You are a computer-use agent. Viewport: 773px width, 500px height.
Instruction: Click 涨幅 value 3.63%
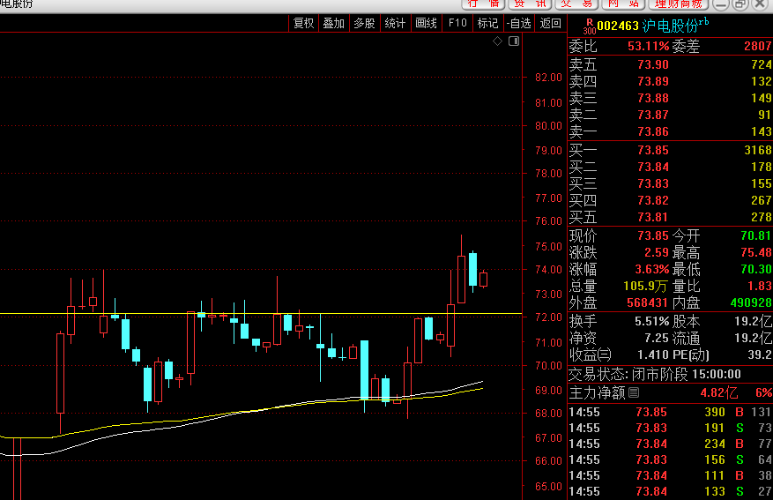pos(652,269)
